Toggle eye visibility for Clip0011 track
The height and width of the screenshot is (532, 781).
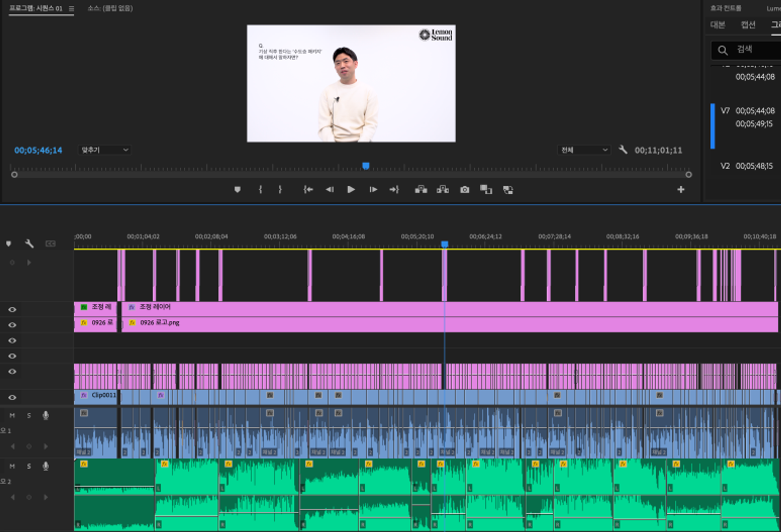click(x=12, y=397)
